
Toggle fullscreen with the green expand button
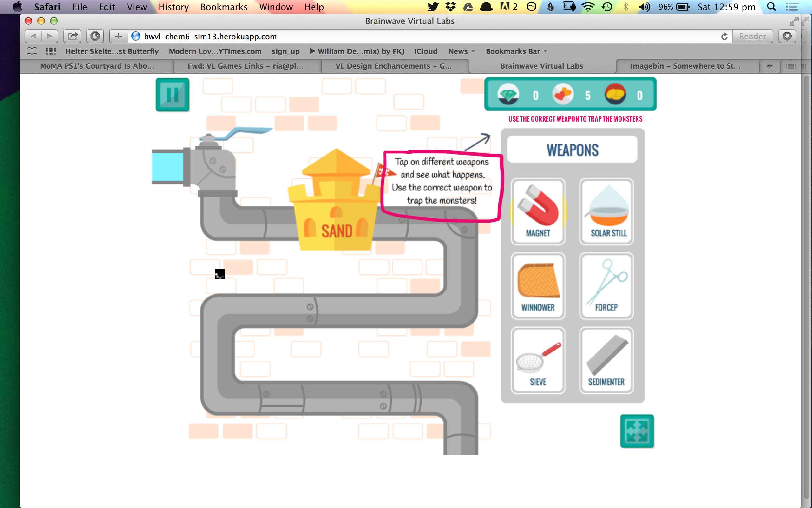[x=637, y=431]
